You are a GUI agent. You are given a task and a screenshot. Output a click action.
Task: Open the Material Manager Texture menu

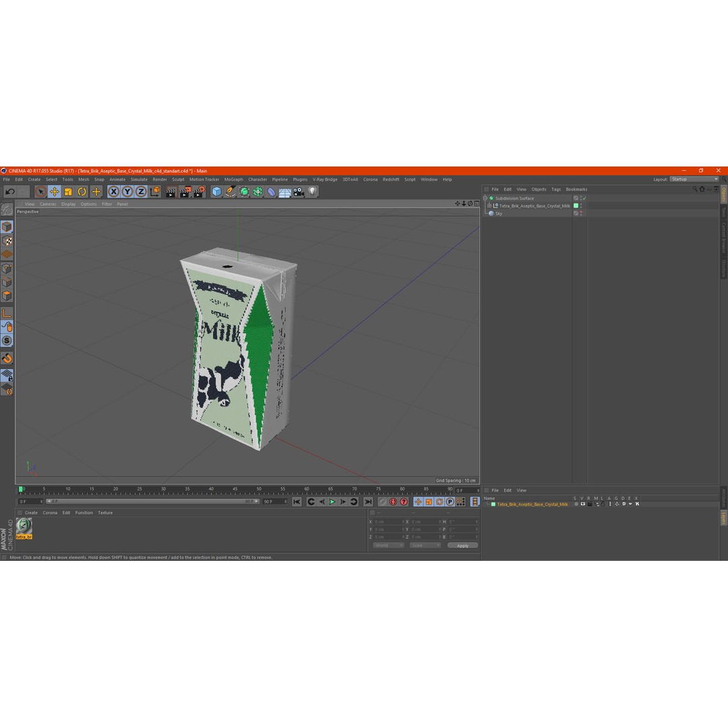(x=105, y=512)
